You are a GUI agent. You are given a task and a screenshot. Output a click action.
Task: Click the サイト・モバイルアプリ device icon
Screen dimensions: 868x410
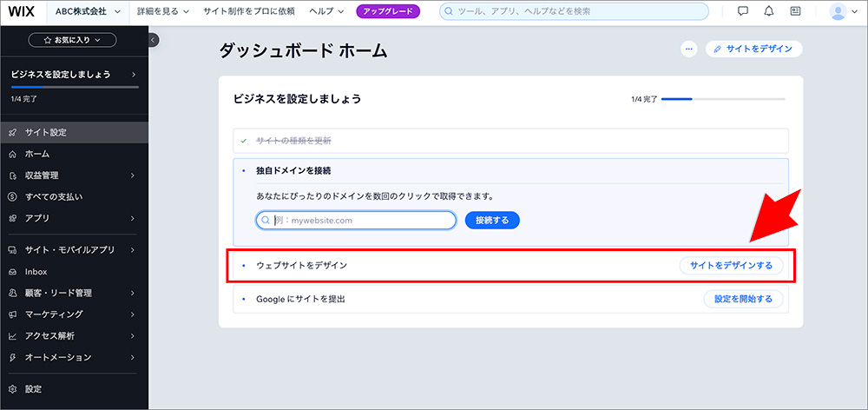pos(13,250)
